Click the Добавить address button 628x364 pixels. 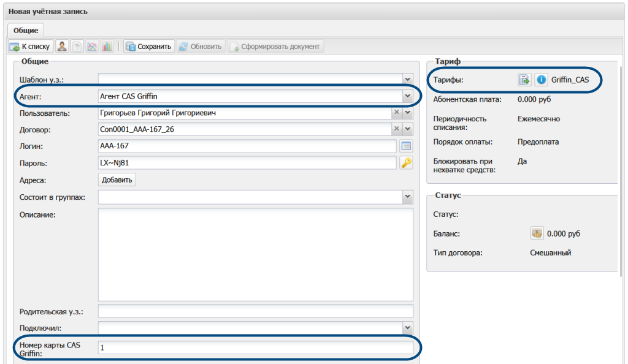pos(117,180)
